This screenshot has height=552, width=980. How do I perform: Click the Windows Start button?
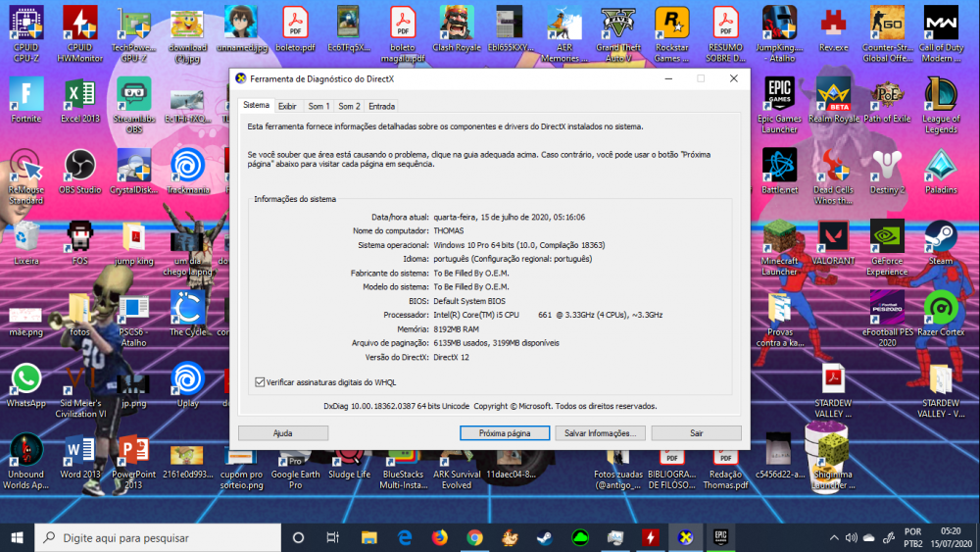pos(17,537)
